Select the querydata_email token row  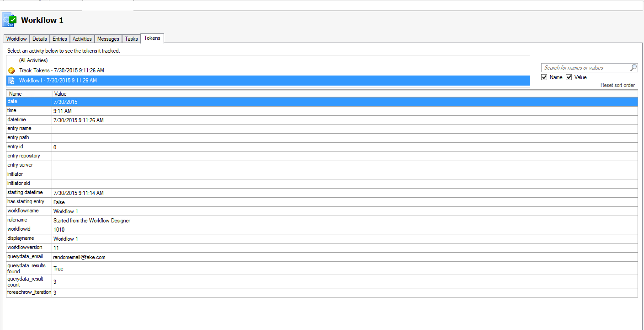click(322, 257)
